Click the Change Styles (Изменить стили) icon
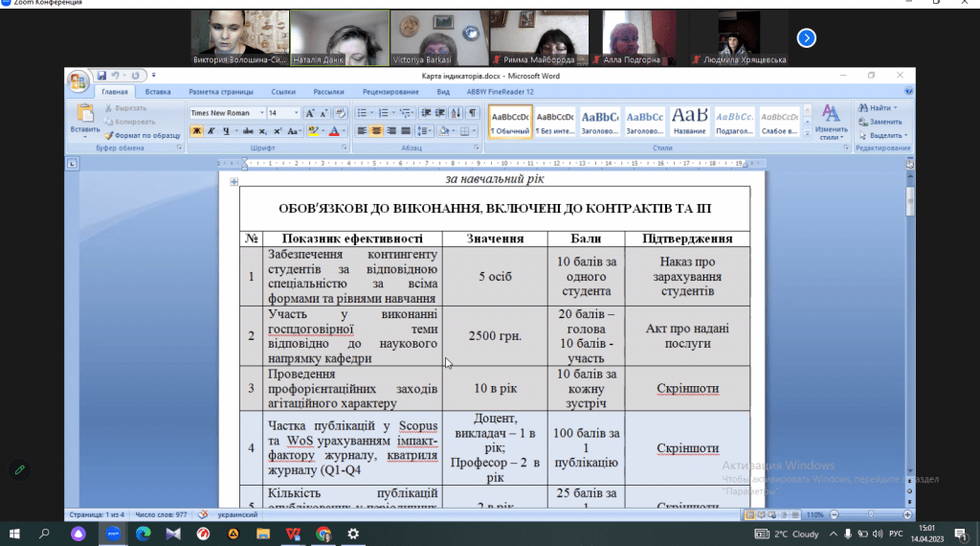This screenshot has width=980, height=546. tap(832, 120)
